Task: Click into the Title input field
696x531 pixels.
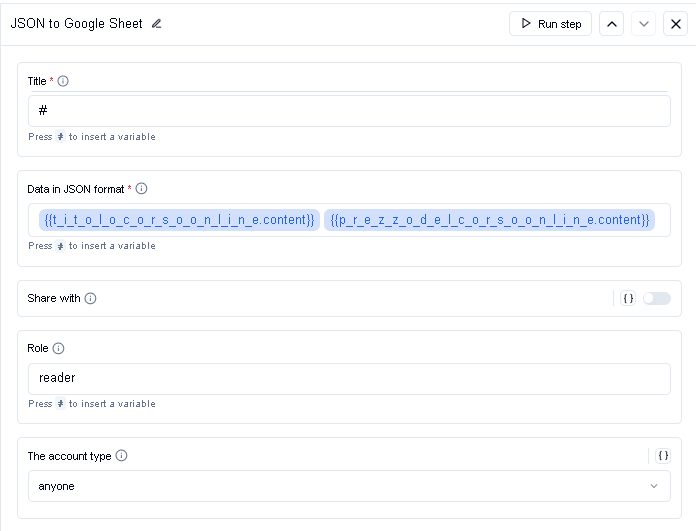Action: tap(349, 111)
